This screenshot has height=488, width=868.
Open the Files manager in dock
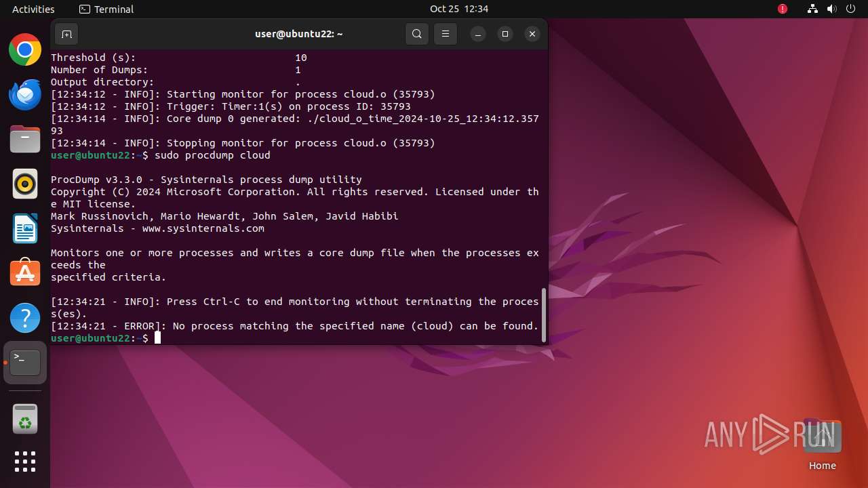click(x=25, y=139)
